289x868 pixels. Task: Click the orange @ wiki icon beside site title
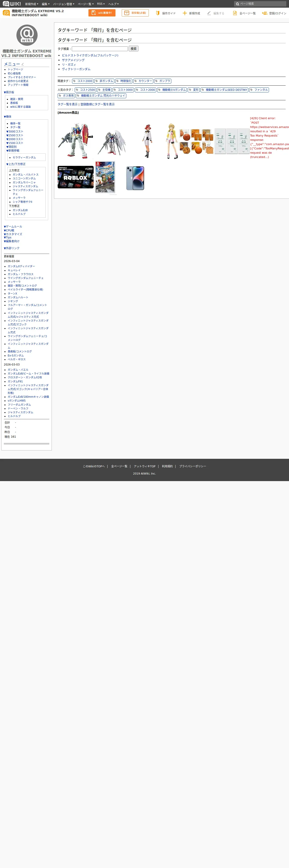coord(6,13)
